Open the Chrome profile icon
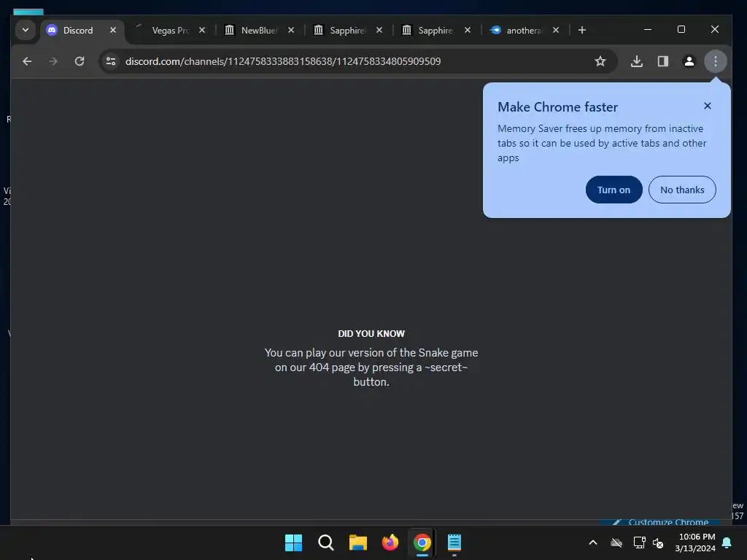The image size is (747, 560). pos(689,61)
